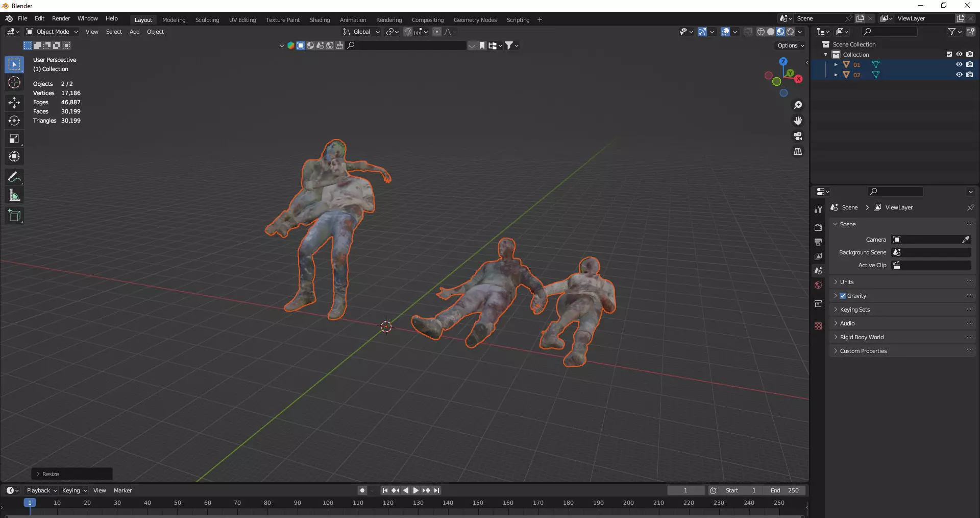This screenshot has height=518, width=980.
Task: Choose the Move tool
Action: (14, 103)
